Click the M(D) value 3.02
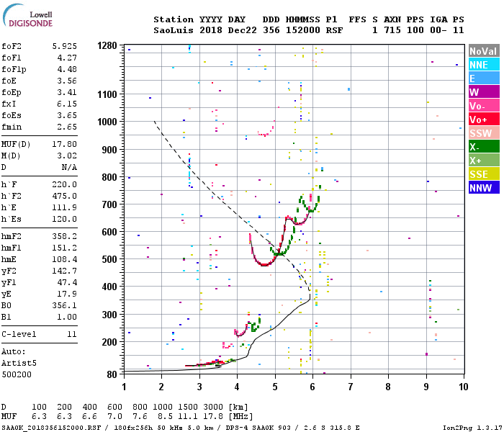The image size is (504, 432). click(x=67, y=156)
